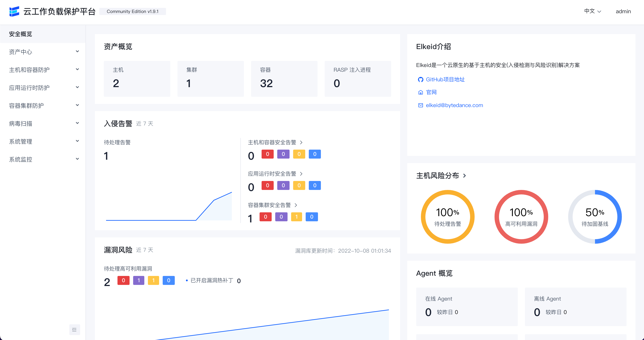Click elkeid@bytedance.com email link

[454, 105]
